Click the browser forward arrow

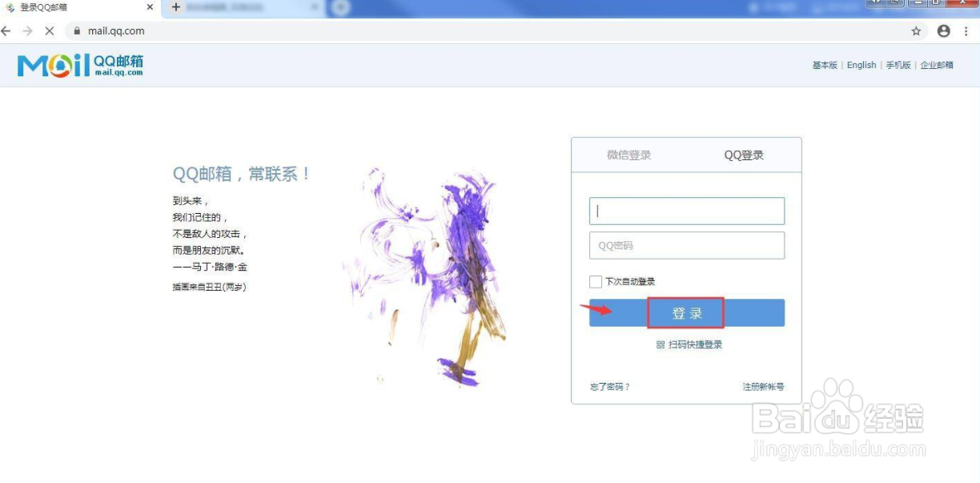(28, 31)
